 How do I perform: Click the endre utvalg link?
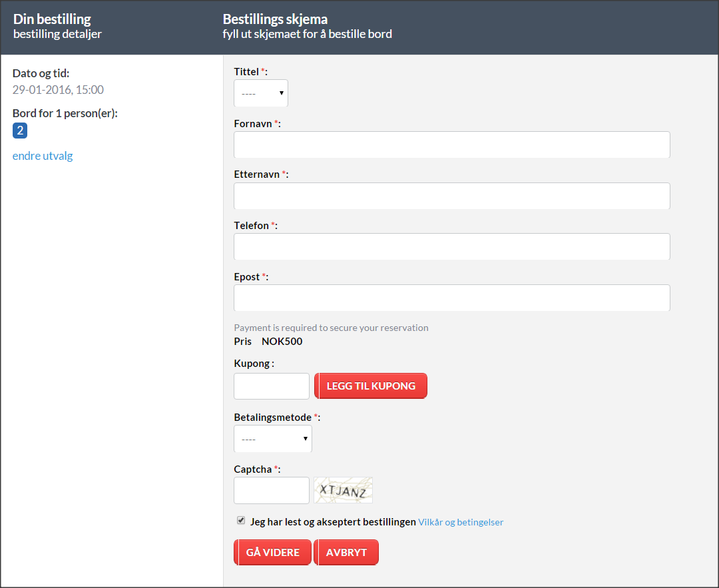(x=43, y=156)
